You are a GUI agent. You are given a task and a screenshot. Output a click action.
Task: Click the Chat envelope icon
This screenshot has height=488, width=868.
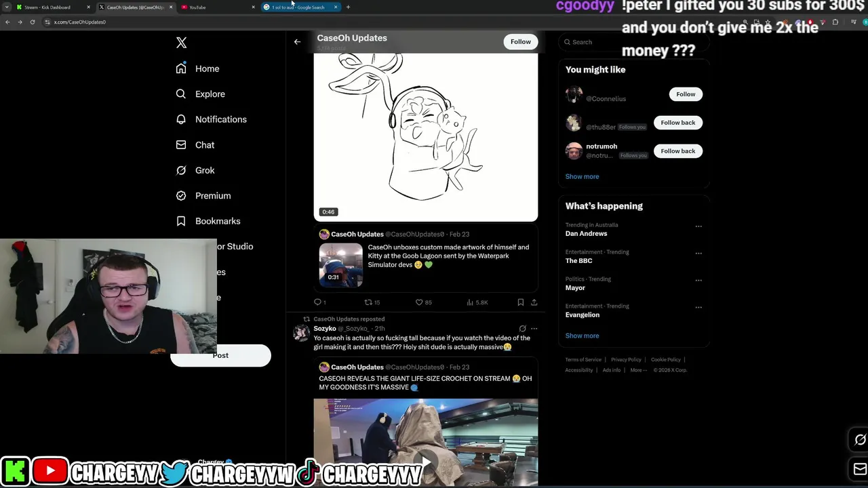(181, 145)
